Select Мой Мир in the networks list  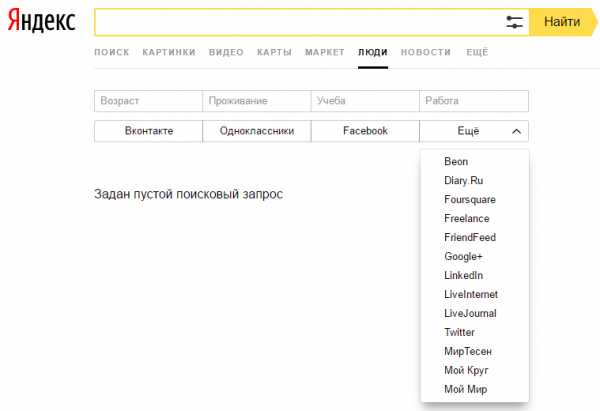tap(465, 389)
